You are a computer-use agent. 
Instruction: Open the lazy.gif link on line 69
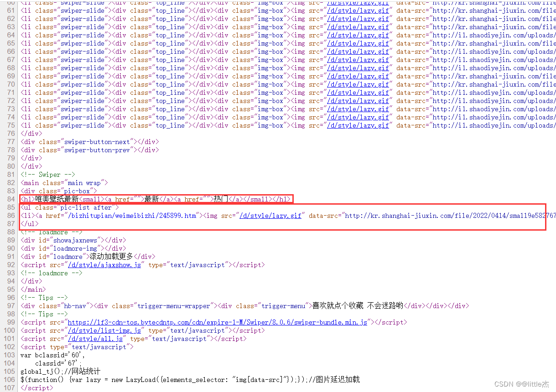click(x=358, y=76)
